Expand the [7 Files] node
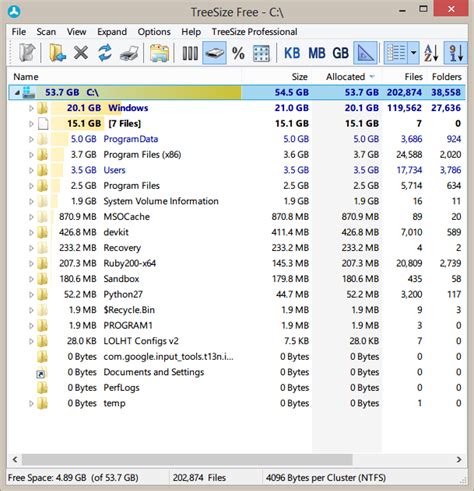474x491 pixels. [x=31, y=124]
